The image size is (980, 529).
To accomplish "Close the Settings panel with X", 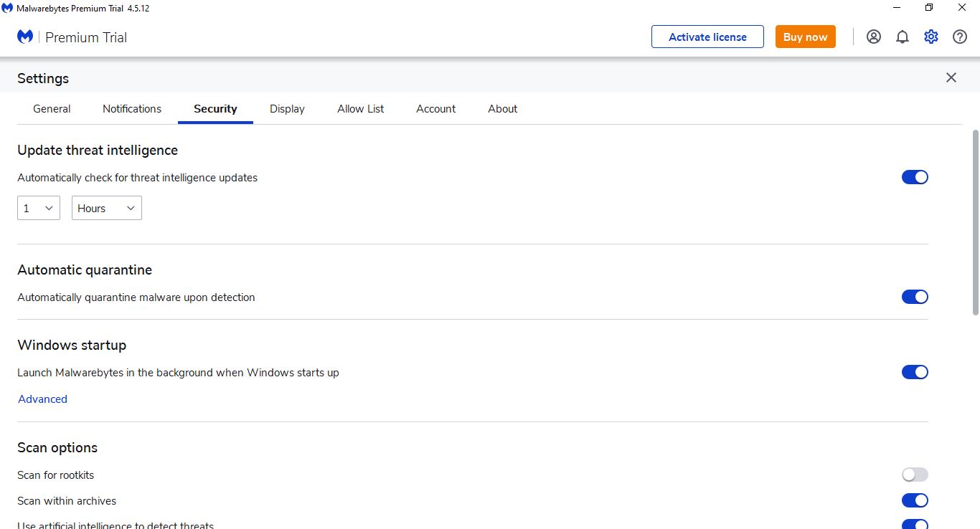I will (951, 77).
